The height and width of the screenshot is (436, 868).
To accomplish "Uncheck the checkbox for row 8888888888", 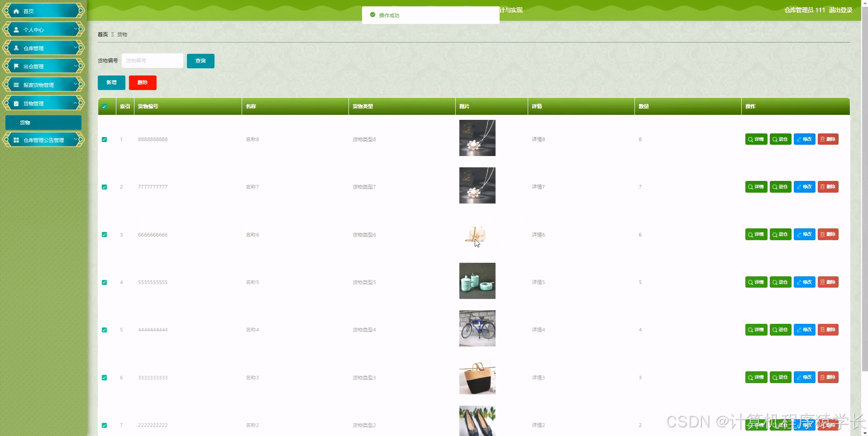I will pos(105,139).
